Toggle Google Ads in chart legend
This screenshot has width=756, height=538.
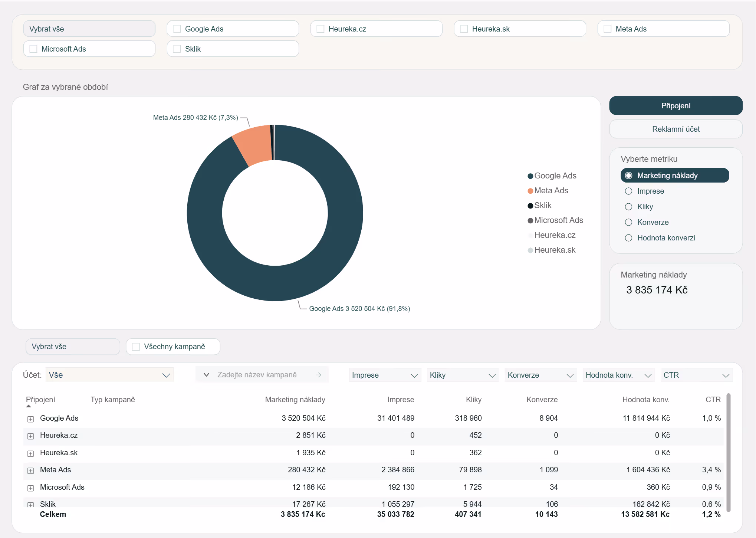tap(552, 176)
